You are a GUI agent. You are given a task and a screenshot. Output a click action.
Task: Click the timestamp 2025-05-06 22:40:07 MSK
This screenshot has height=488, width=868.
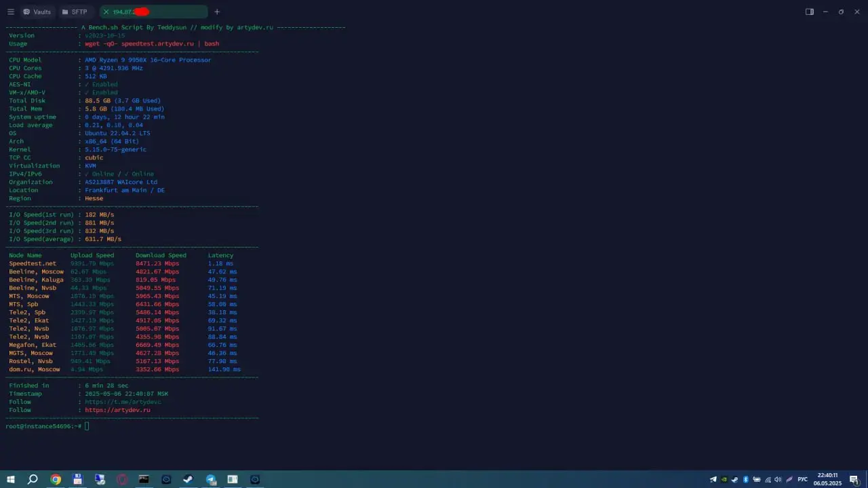click(x=126, y=394)
